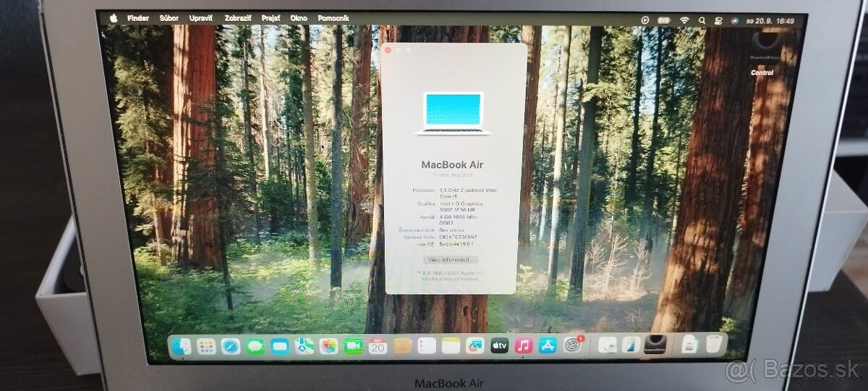The image size is (868, 391).
Task: Open FaceTime from the Dock
Action: click(x=354, y=346)
